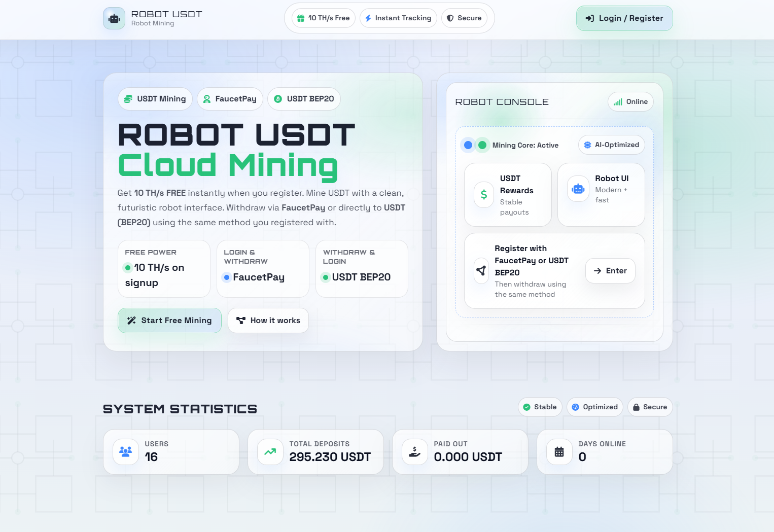The height and width of the screenshot is (532, 774).
Task: Expand the Secure lock badge
Action: coord(650,407)
